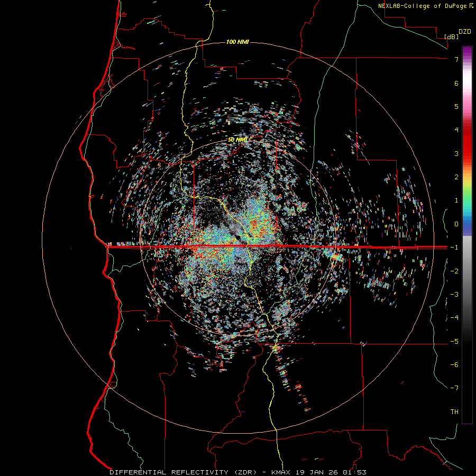
Task: Click the positive 7 scale label
Action: (456, 60)
